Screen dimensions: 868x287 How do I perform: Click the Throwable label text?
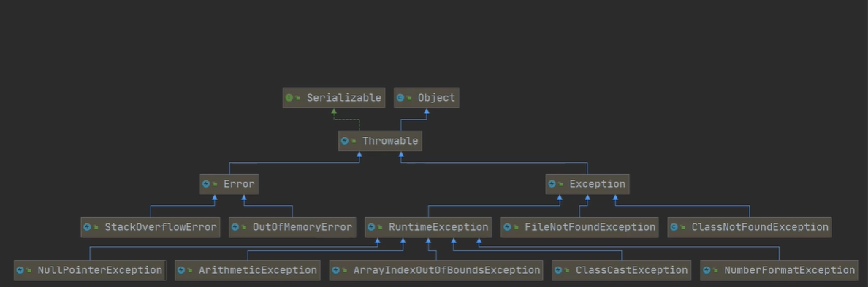click(389, 141)
